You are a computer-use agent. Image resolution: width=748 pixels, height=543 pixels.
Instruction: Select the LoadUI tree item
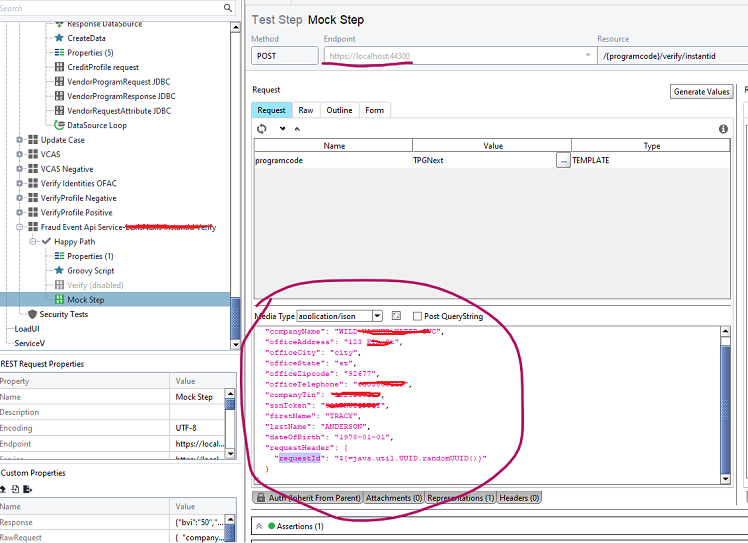coord(27,329)
